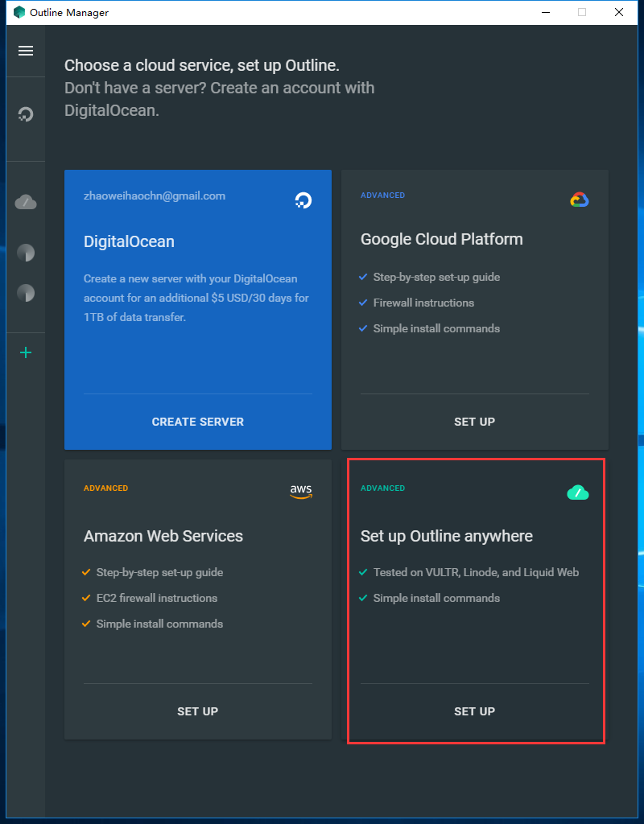Click the AWS logo icon
The image size is (644, 824).
pyautogui.click(x=301, y=492)
